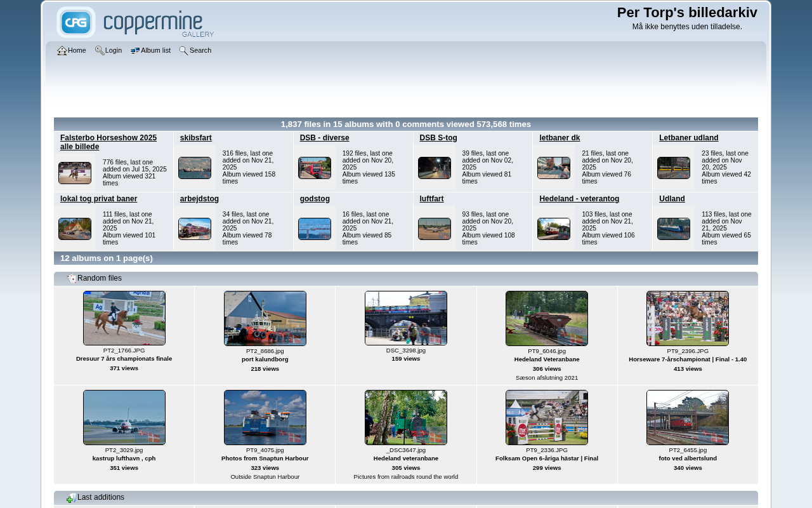This screenshot has height=508, width=812.
Task: Open the arbejdstog album link
Action: [199, 199]
